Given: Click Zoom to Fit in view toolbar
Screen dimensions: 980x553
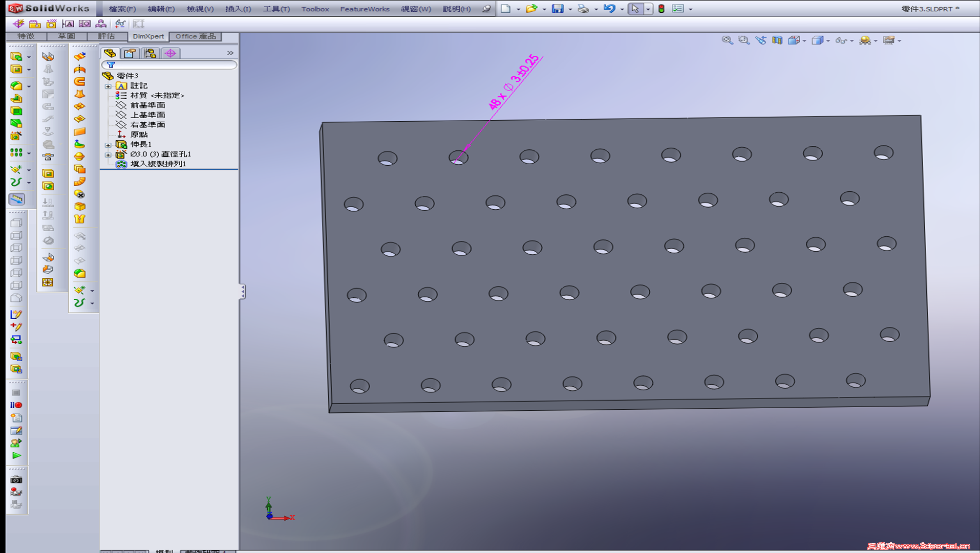Looking at the screenshot, I should (x=727, y=40).
